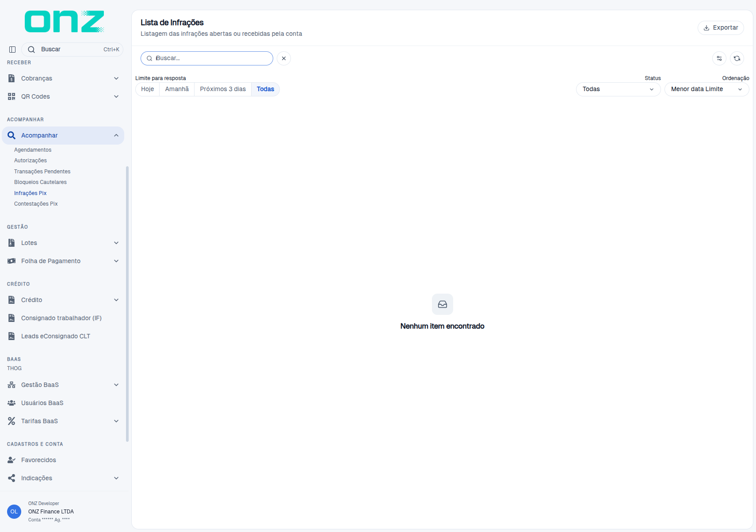Viewport: 756px width, 532px height.
Task: Select the Próximos 3 dias filter
Action: coord(223,89)
